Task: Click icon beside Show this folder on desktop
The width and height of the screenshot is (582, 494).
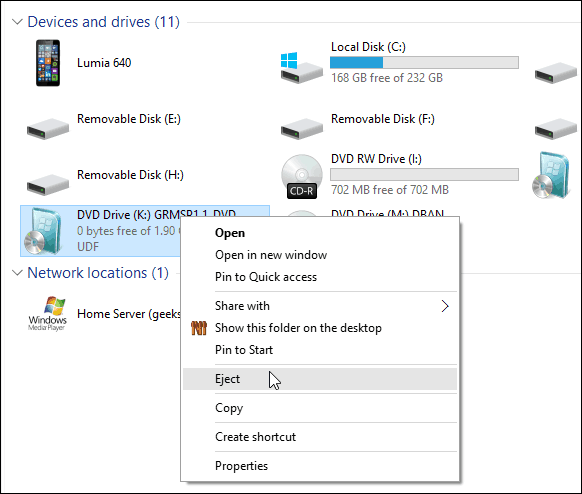Action: pyautogui.click(x=199, y=328)
